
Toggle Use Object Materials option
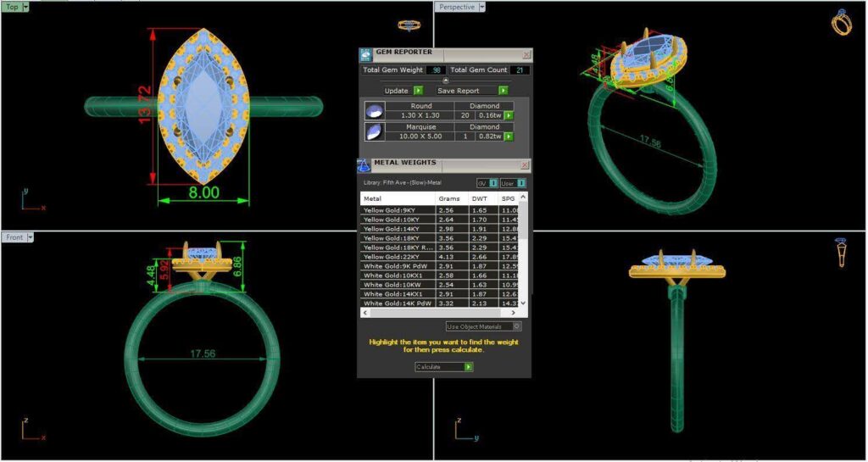(x=483, y=326)
